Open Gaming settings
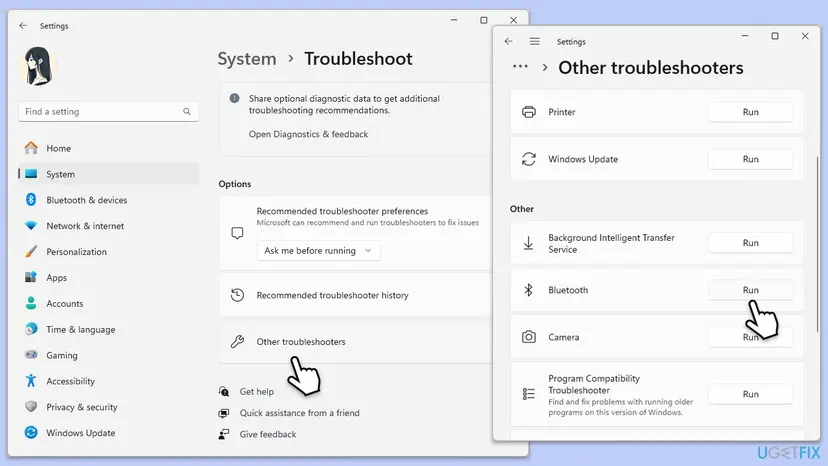The image size is (828, 466). pyautogui.click(x=108, y=355)
